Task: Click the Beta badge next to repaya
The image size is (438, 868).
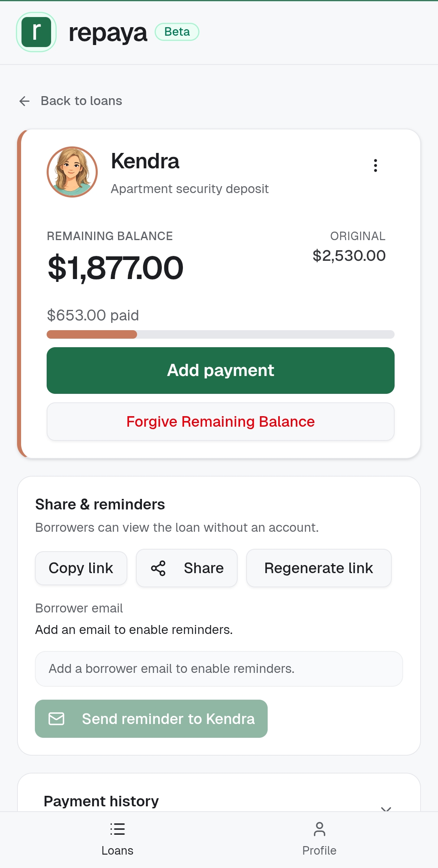Action: pyautogui.click(x=176, y=31)
